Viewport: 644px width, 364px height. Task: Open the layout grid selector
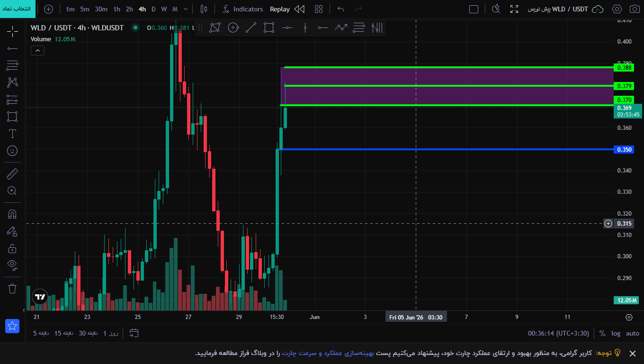(319, 9)
